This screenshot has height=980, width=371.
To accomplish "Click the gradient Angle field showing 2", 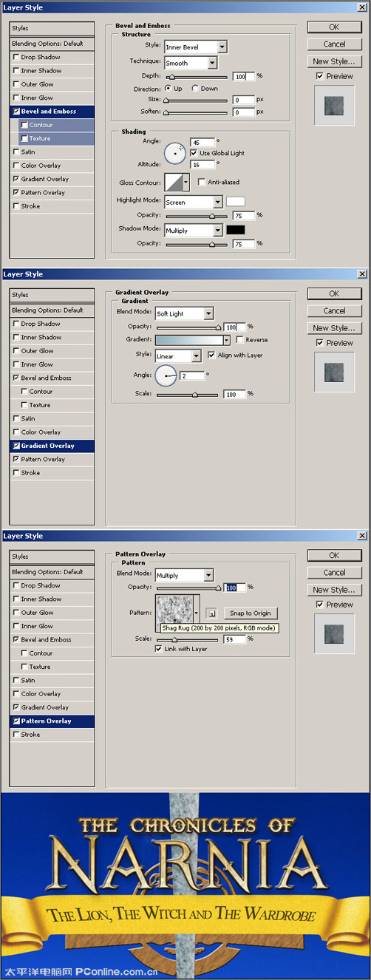I will click(193, 374).
